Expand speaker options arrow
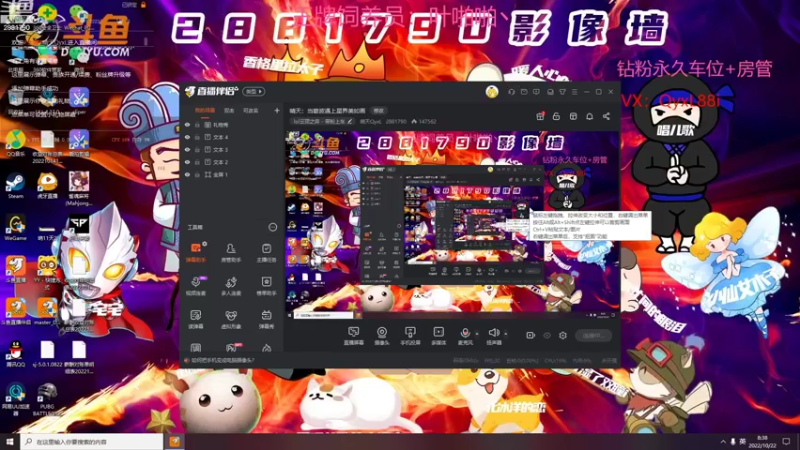800x450 pixels. coord(506,334)
